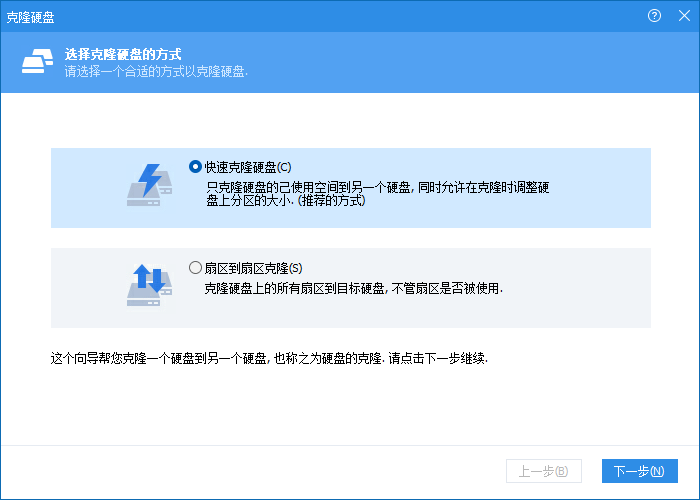This screenshot has height=500, width=700.
Task: Click the description starting 只克隆硬盘的已使用空间
Action: point(377,194)
